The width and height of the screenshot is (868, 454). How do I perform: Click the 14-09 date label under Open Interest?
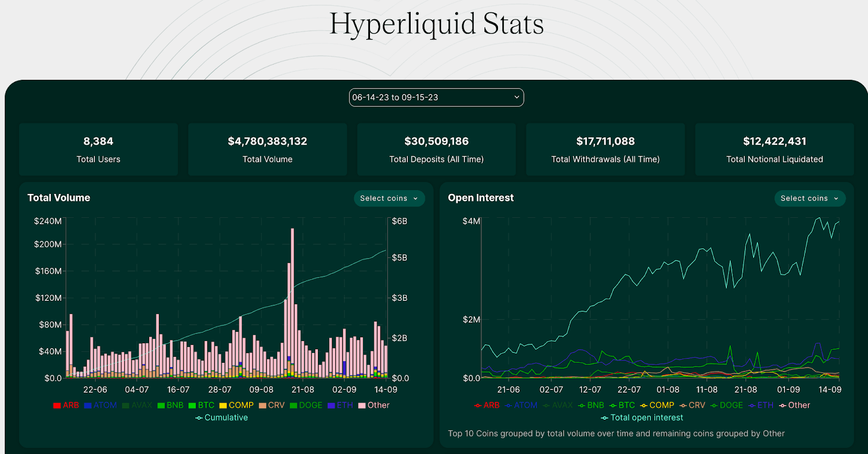click(830, 389)
